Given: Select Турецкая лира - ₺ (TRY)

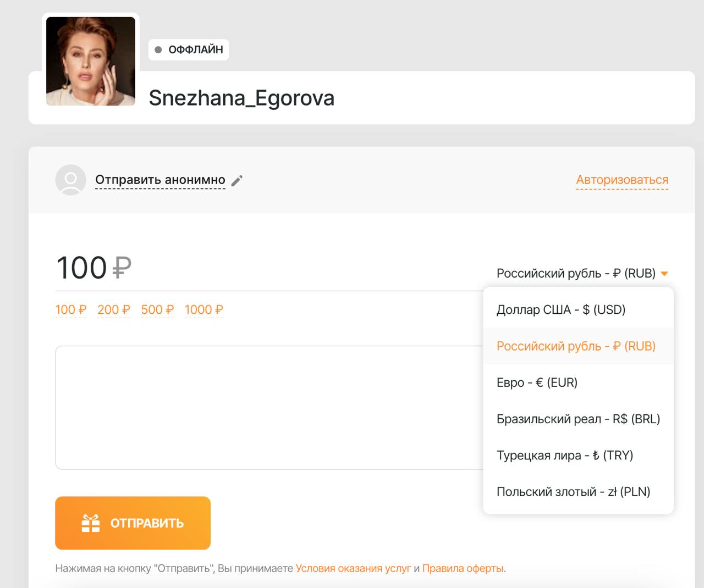Looking at the screenshot, I should tap(565, 455).
